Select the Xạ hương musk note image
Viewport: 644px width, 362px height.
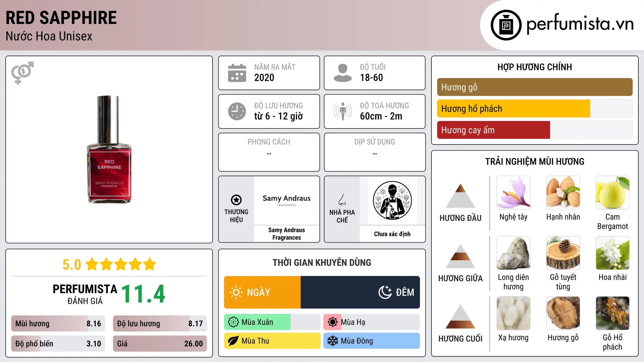514,313
